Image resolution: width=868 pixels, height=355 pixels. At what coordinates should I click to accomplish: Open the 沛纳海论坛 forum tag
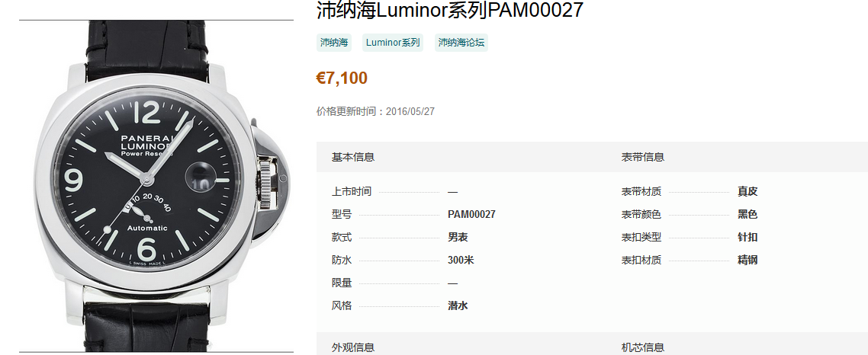point(461,43)
